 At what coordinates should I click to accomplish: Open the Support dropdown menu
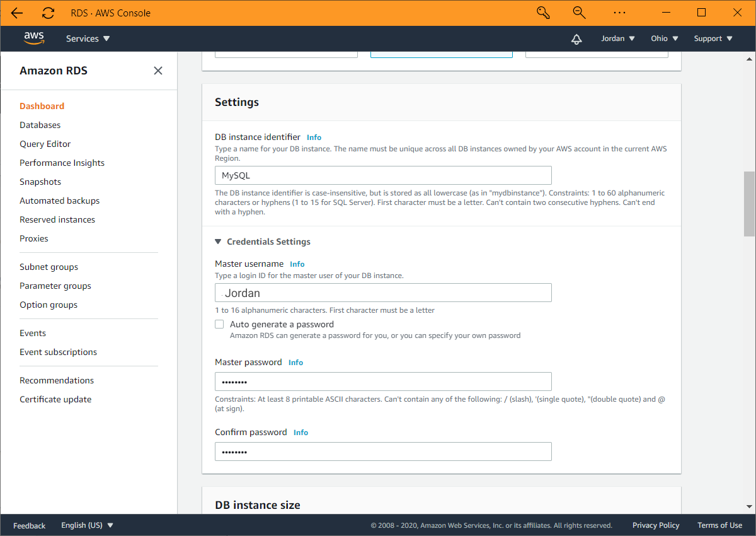[x=713, y=38]
